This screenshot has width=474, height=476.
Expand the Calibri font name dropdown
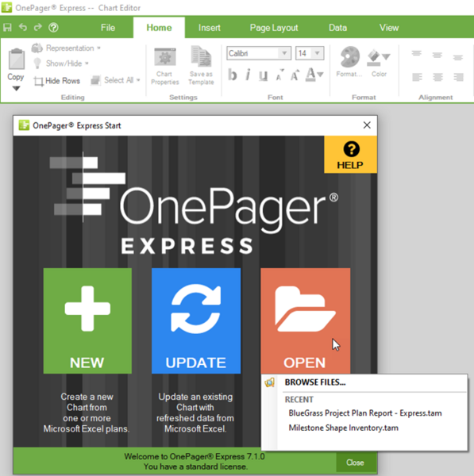click(284, 53)
